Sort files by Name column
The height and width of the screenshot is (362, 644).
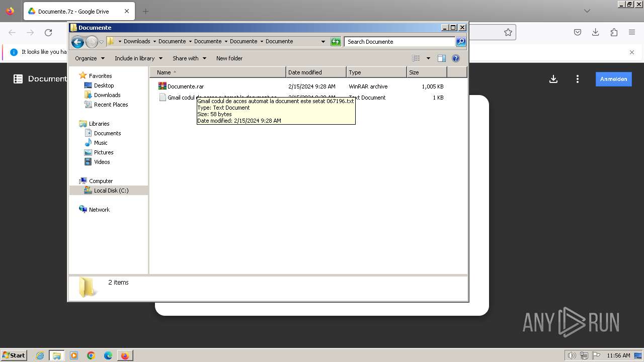click(218, 72)
